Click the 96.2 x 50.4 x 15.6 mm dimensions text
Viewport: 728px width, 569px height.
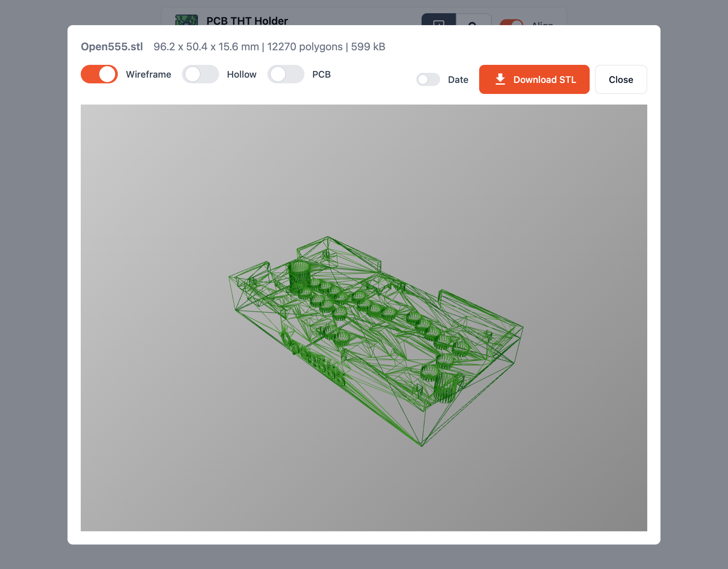click(x=206, y=47)
